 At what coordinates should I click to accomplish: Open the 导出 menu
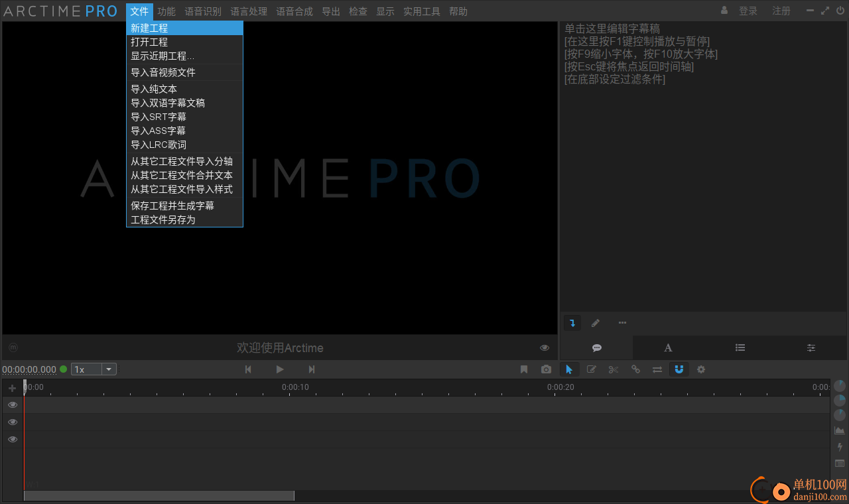point(331,11)
